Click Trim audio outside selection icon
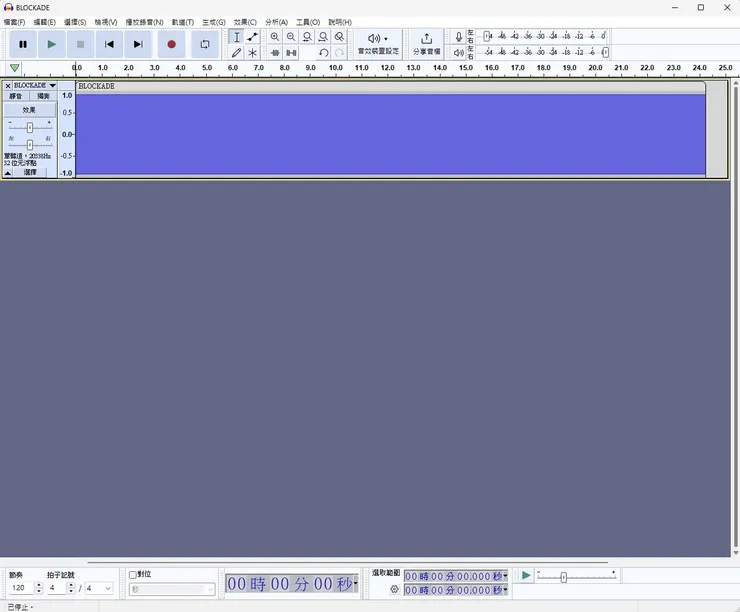The width and height of the screenshot is (740, 612). 275,53
